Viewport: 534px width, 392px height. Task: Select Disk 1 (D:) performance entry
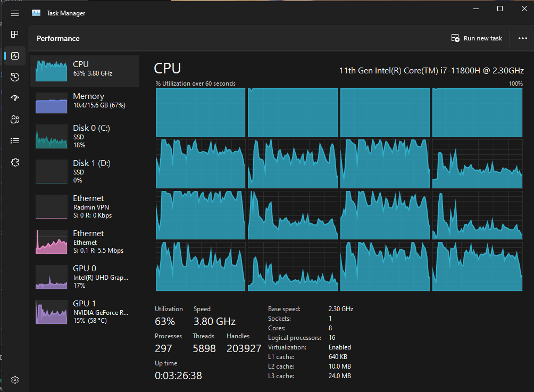click(85, 171)
